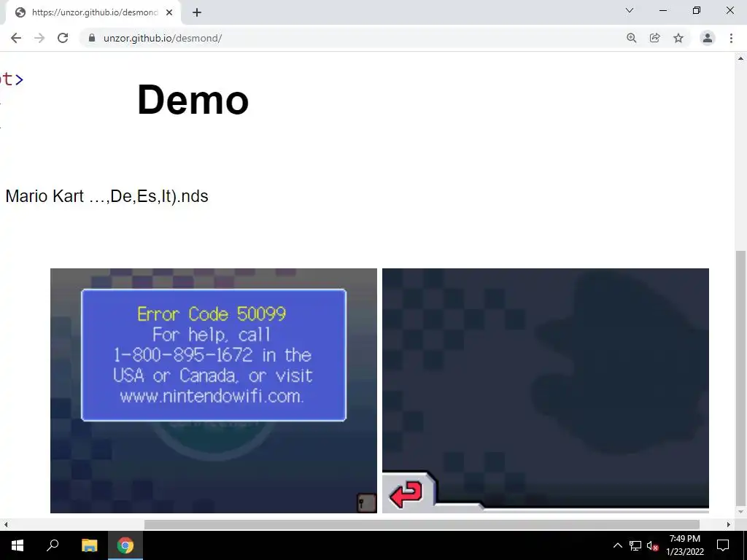Open the notification center icon
The height and width of the screenshot is (560, 747).
click(723, 545)
